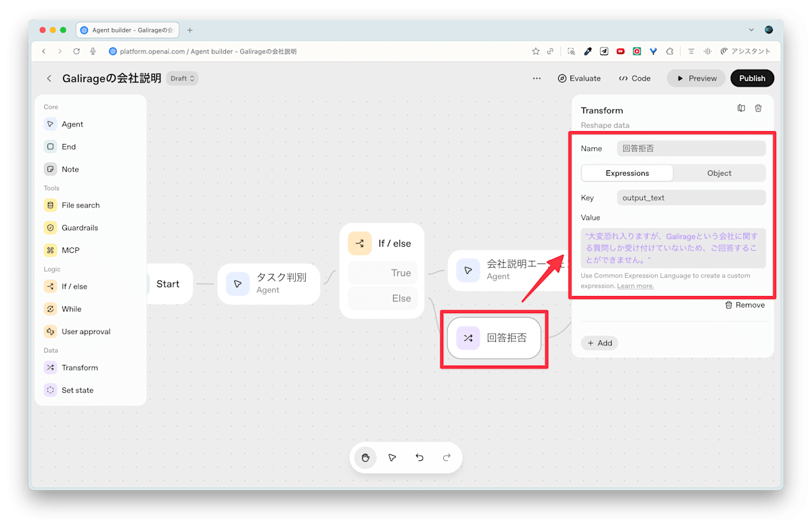This screenshot has height=528, width=812.
Task: Select the 回答拒否 Transform node on canvas
Action: coord(495,338)
